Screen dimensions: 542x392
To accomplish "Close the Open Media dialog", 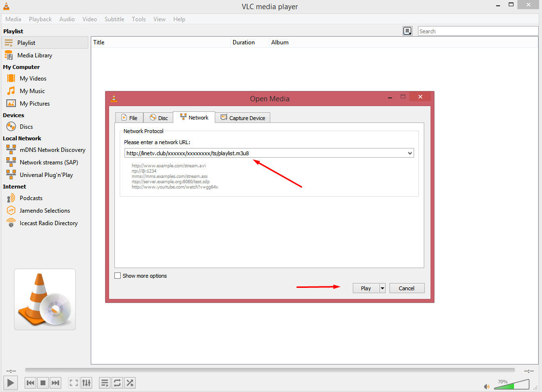I will pyautogui.click(x=420, y=97).
